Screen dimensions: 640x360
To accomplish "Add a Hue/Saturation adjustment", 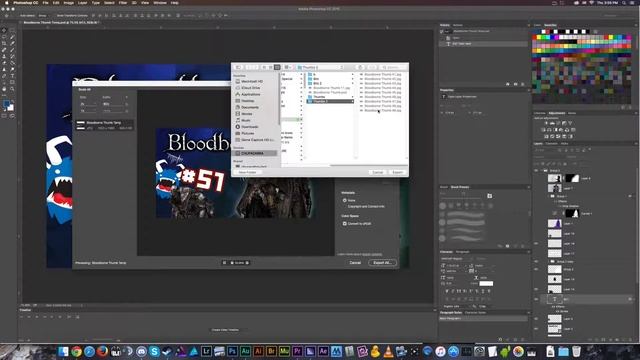I will (543, 130).
